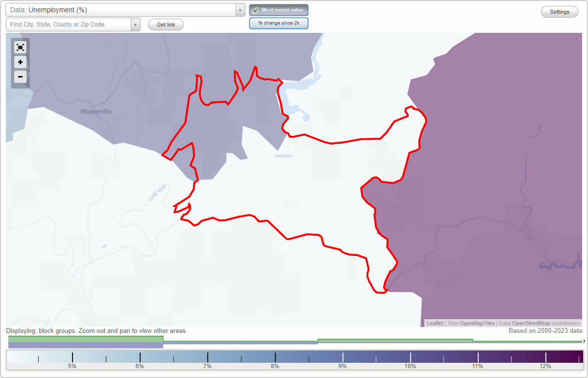Click the Lewiston map label

click(x=283, y=156)
